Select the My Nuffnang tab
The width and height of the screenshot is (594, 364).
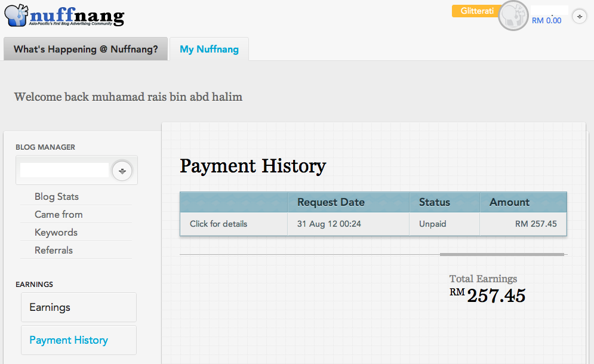point(209,49)
